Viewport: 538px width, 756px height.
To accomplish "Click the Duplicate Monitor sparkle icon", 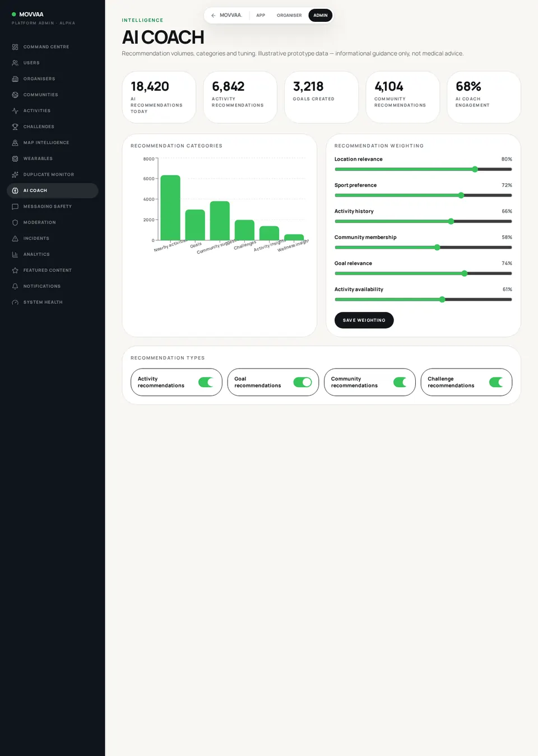I will click(15, 175).
